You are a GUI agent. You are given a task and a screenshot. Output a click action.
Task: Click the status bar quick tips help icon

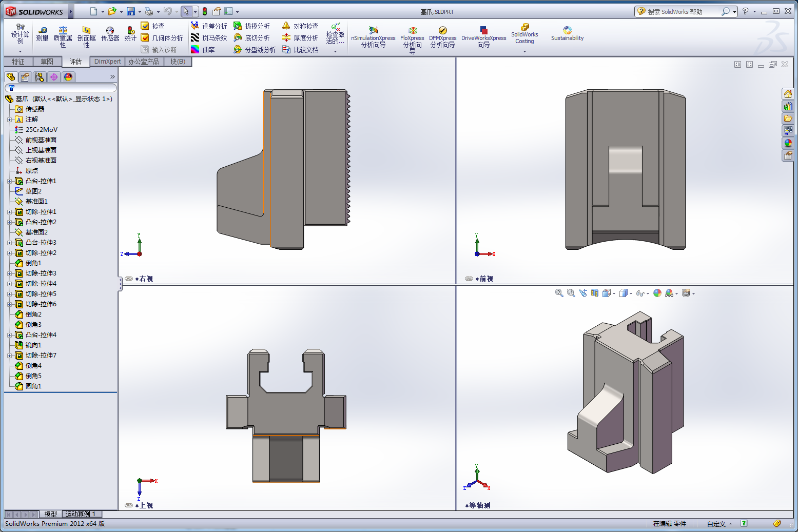tap(744, 523)
